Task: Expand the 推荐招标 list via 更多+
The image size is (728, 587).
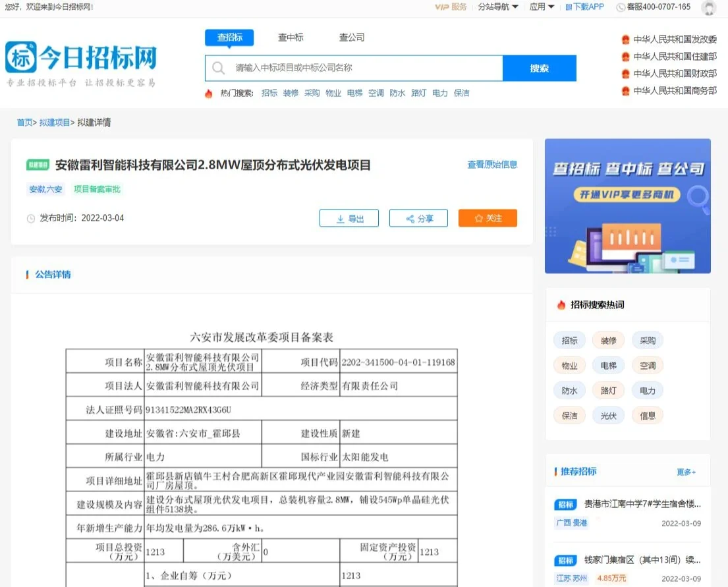Action: [x=685, y=472]
